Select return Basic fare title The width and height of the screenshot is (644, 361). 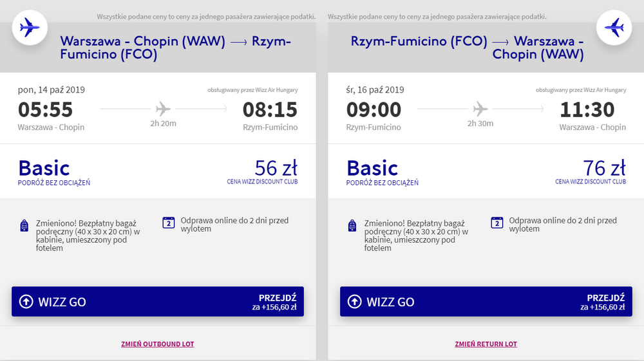coord(372,168)
